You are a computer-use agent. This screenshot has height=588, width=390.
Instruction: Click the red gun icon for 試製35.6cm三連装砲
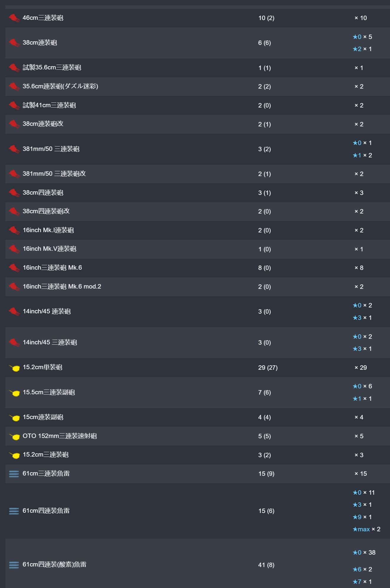14,68
